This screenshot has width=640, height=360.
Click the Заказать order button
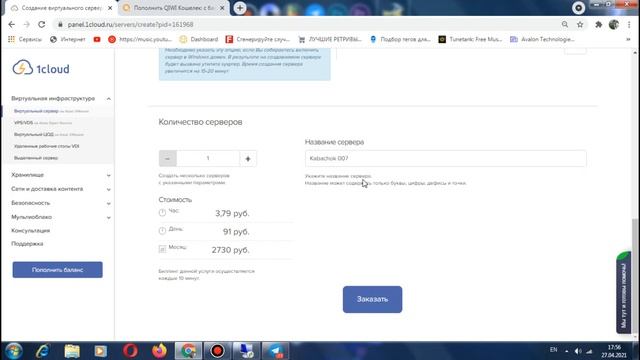[372, 300]
